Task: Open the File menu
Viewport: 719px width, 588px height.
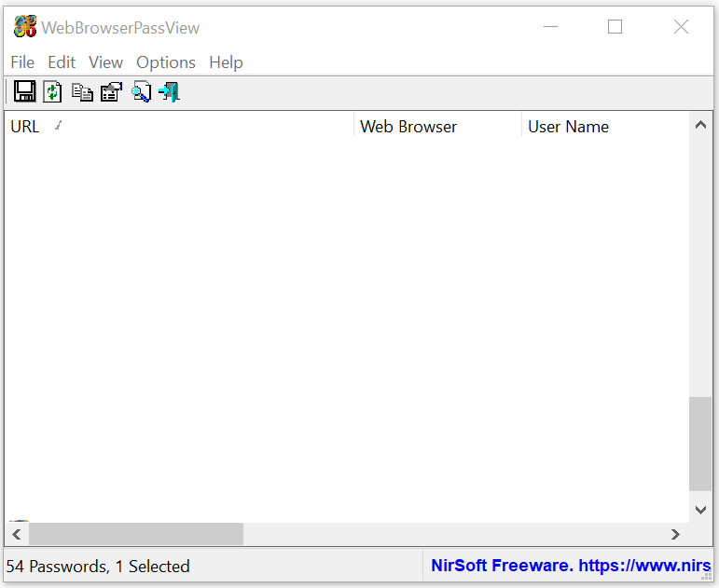Action: pos(22,62)
